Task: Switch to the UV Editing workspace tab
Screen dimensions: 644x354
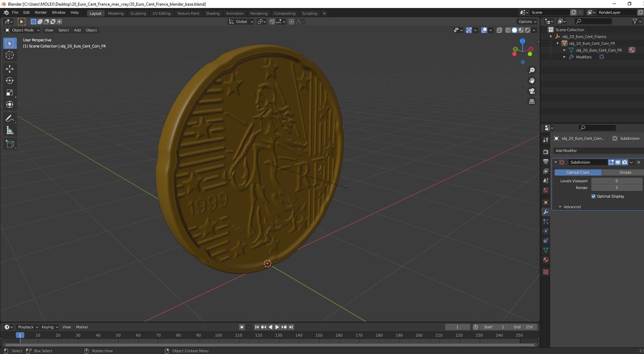Action: coord(161,13)
